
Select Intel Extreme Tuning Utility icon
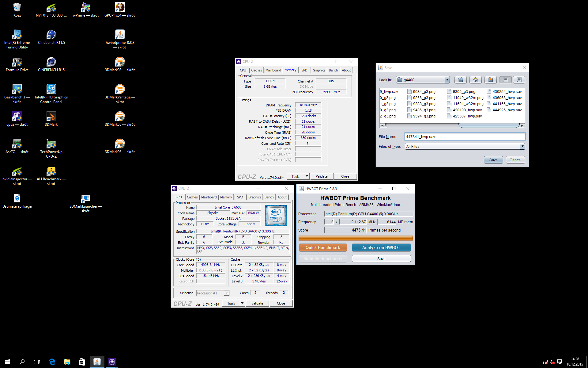click(x=17, y=39)
